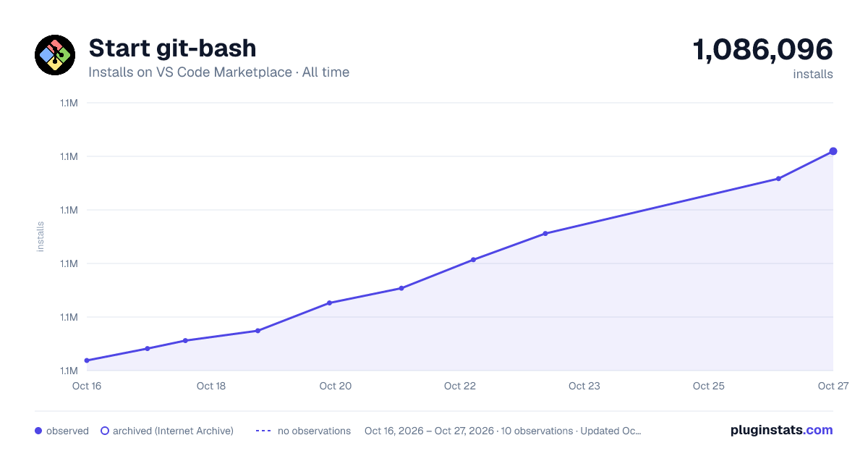Click the 'Oct 20' axis label
868x456 pixels.
[x=336, y=386]
